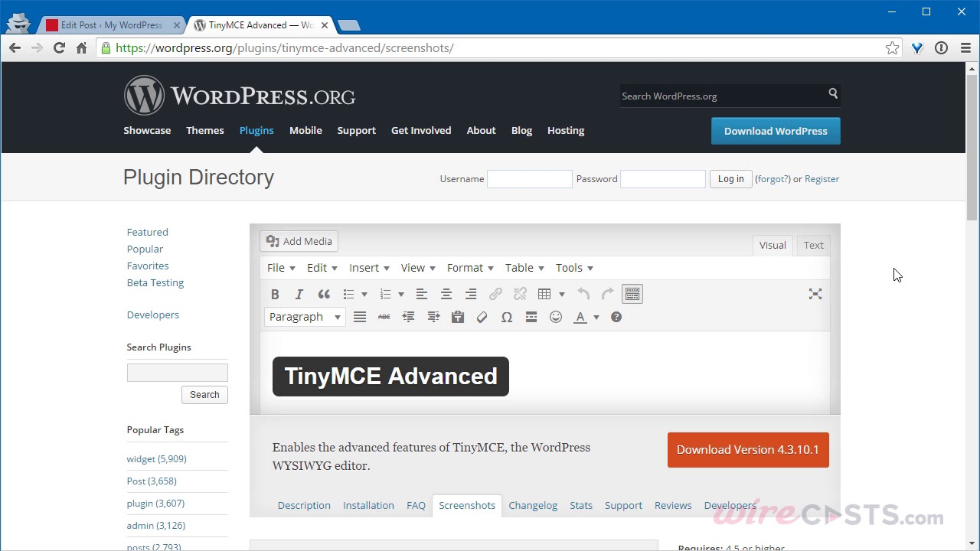980x551 pixels.
Task: Click the Username input field
Action: point(530,178)
